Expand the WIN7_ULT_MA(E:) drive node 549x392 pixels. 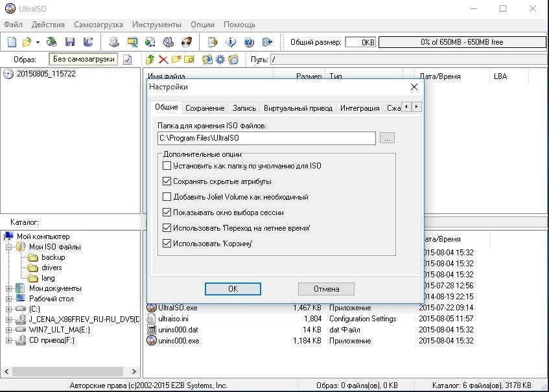point(9,330)
